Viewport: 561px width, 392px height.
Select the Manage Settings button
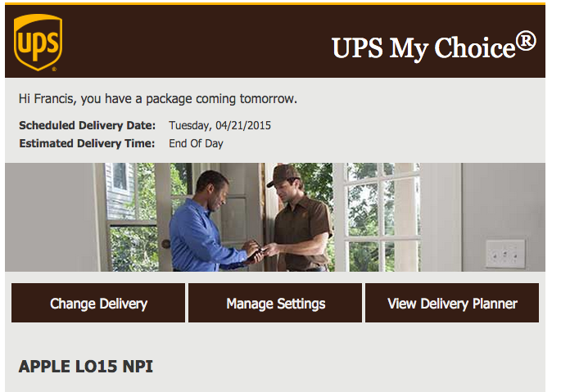coord(275,303)
